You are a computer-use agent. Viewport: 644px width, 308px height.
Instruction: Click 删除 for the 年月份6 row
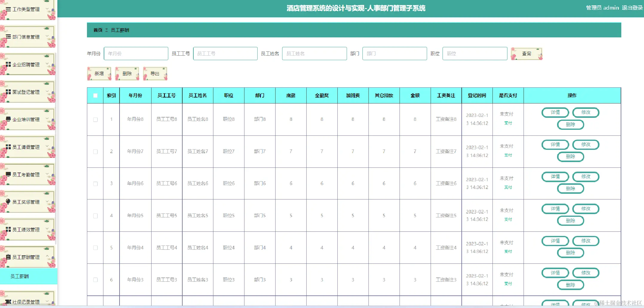click(570, 189)
